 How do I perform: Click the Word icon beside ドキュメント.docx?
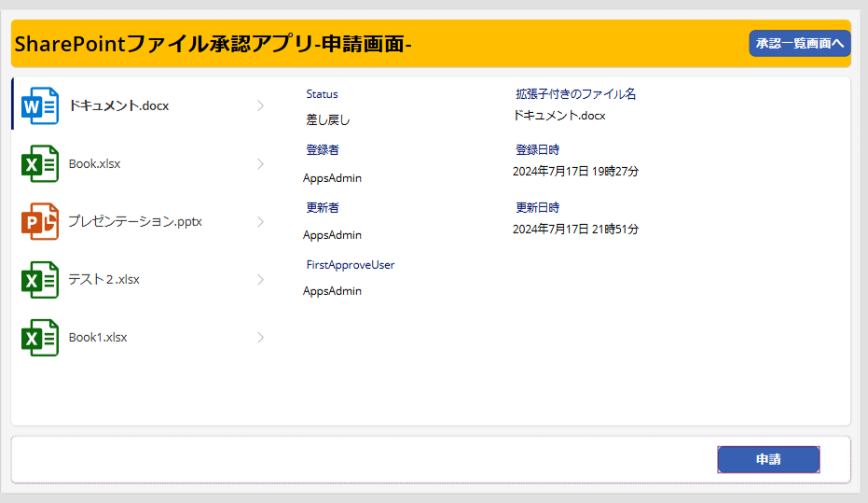point(40,105)
